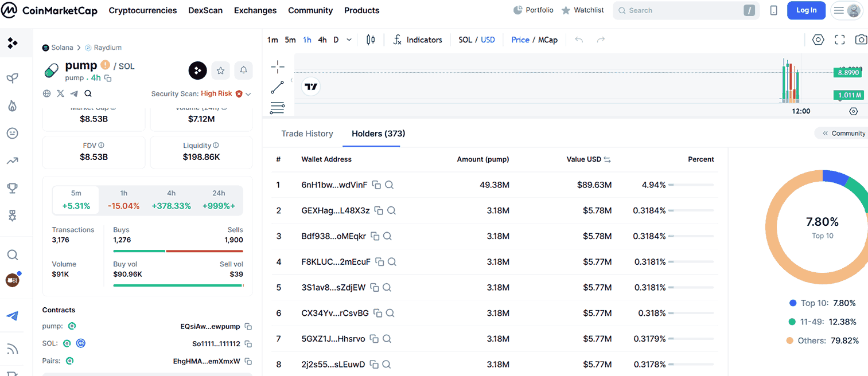Open the profile hamburger menu

click(846, 10)
